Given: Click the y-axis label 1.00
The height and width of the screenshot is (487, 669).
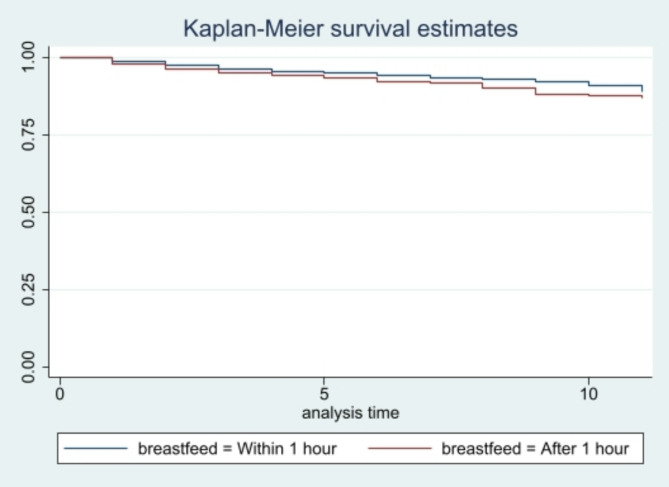Looking at the screenshot, I should [28, 57].
